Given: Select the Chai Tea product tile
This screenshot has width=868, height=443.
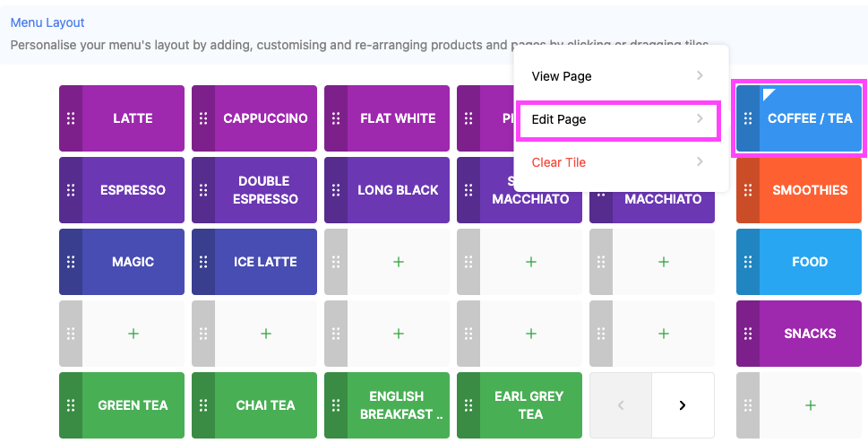Looking at the screenshot, I should point(265,405).
